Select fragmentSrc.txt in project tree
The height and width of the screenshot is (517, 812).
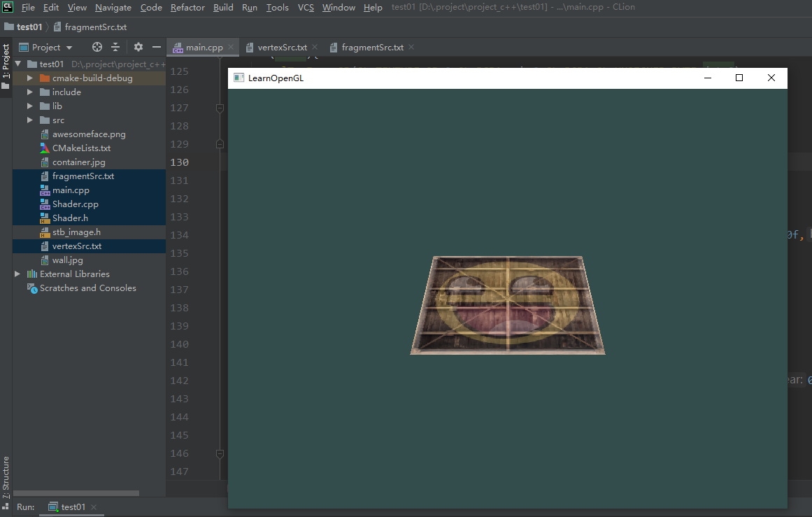(83, 176)
